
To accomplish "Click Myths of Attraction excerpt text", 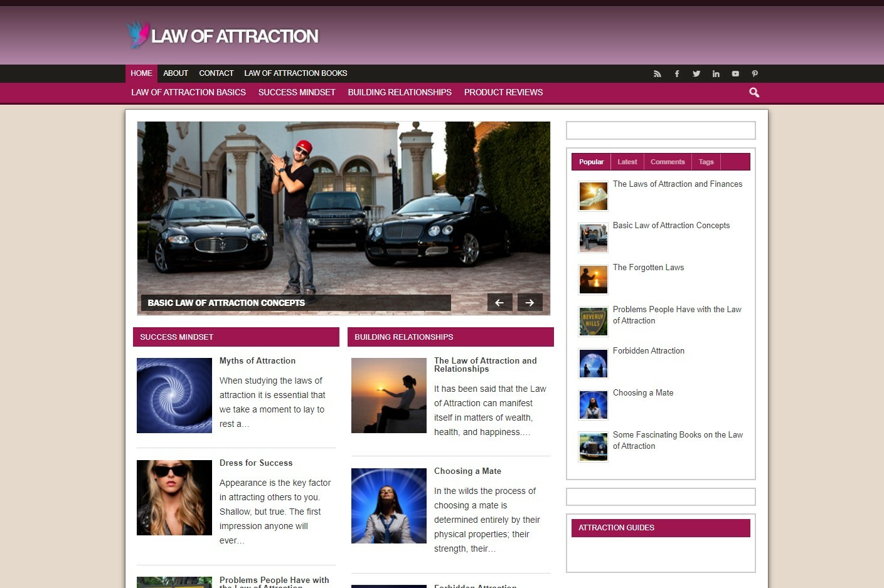I will coord(272,402).
